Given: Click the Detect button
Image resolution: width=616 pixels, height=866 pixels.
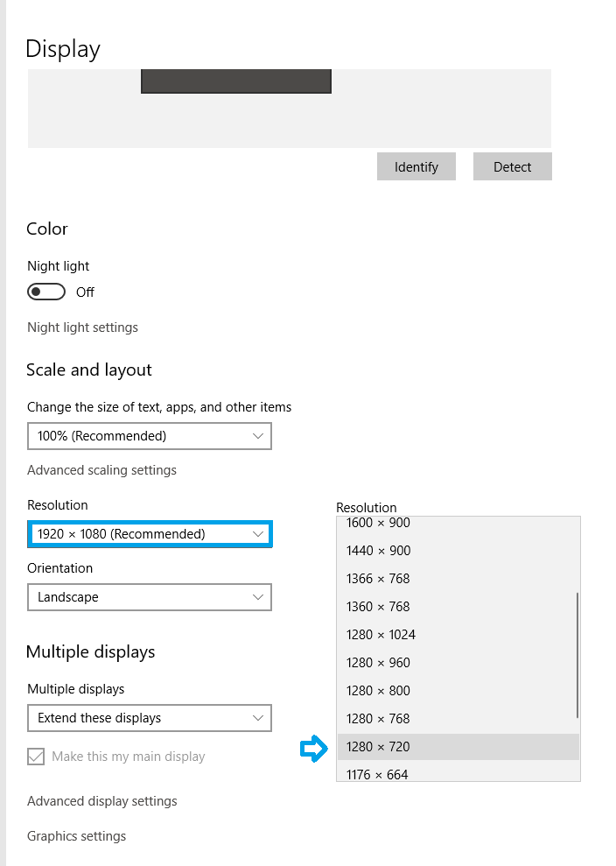Looking at the screenshot, I should coord(512,166).
